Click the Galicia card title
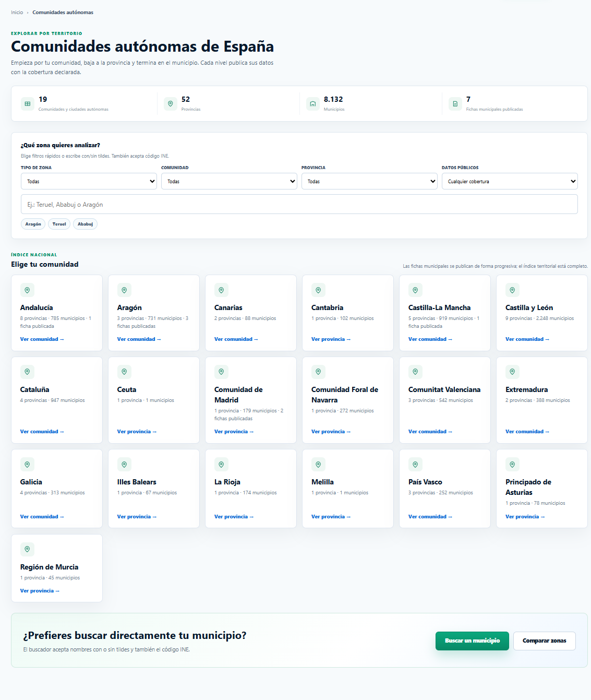591x700 pixels. 31,482
